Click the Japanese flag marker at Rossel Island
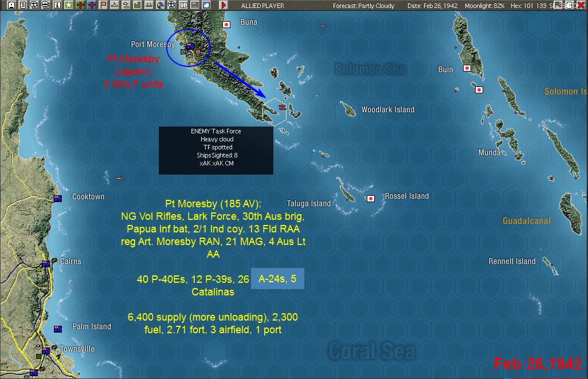Screen dimensions: 588x379 pyautogui.click(x=370, y=198)
